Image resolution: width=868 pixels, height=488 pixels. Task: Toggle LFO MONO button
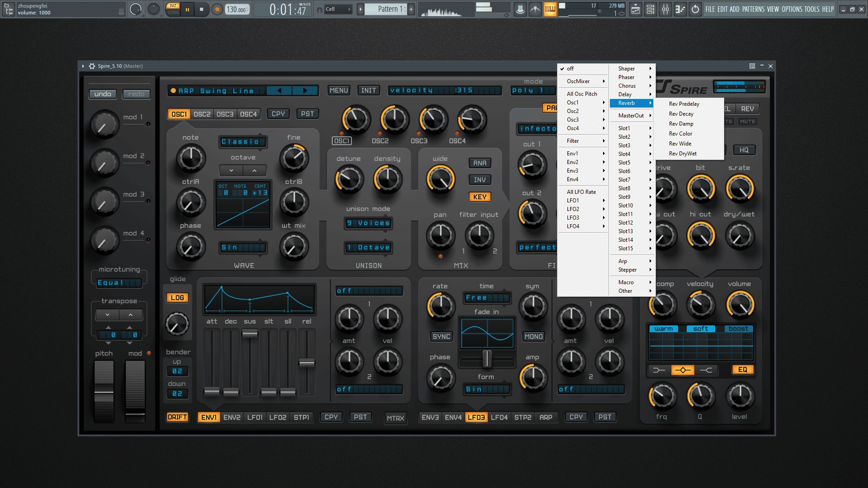(x=533, y=337)
